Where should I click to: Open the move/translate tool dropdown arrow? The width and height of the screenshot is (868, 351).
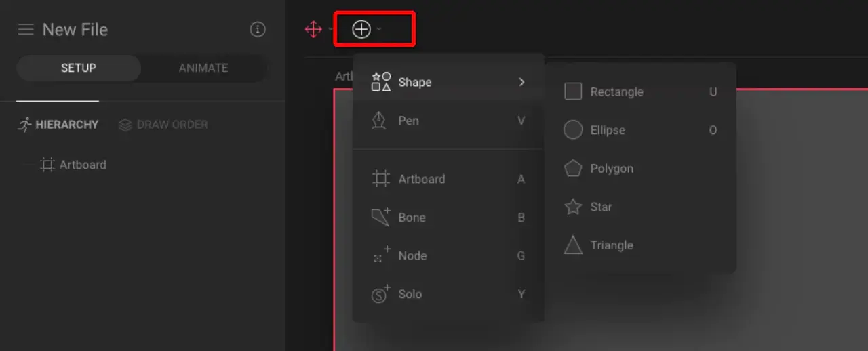(x=330, y=29)
